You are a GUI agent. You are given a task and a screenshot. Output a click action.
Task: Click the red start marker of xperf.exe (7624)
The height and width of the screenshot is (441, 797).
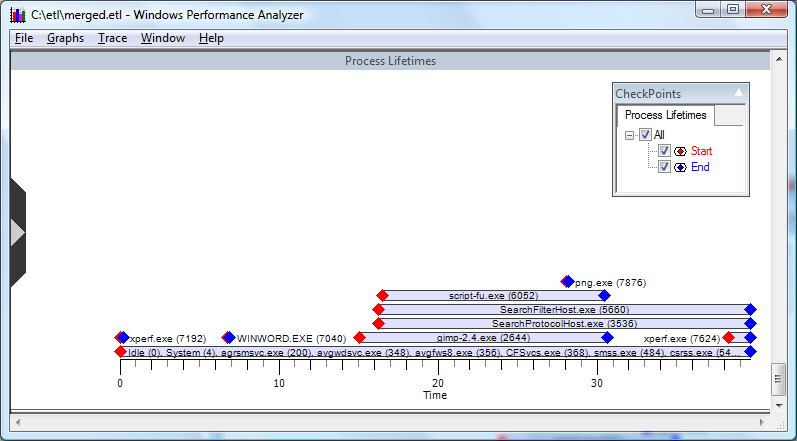pos(728,338)
